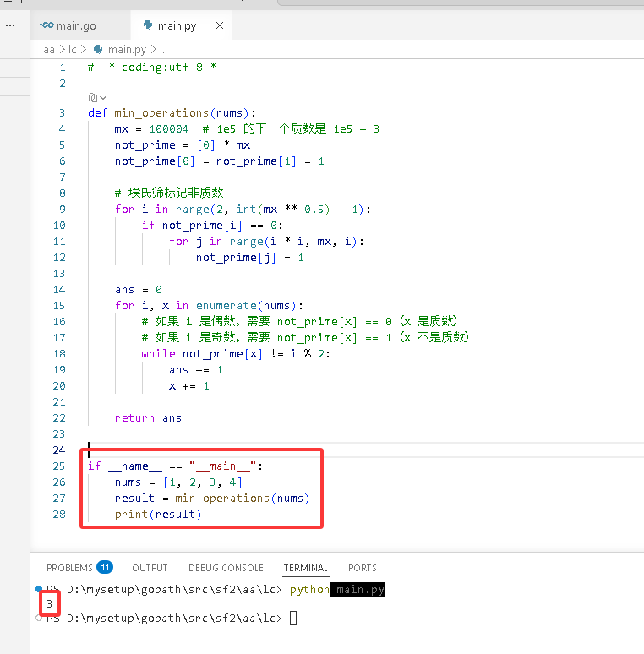Open the sidebar ellipsis more-actions menu
This screenshot has width=644, height=654.
click(10, 25)
